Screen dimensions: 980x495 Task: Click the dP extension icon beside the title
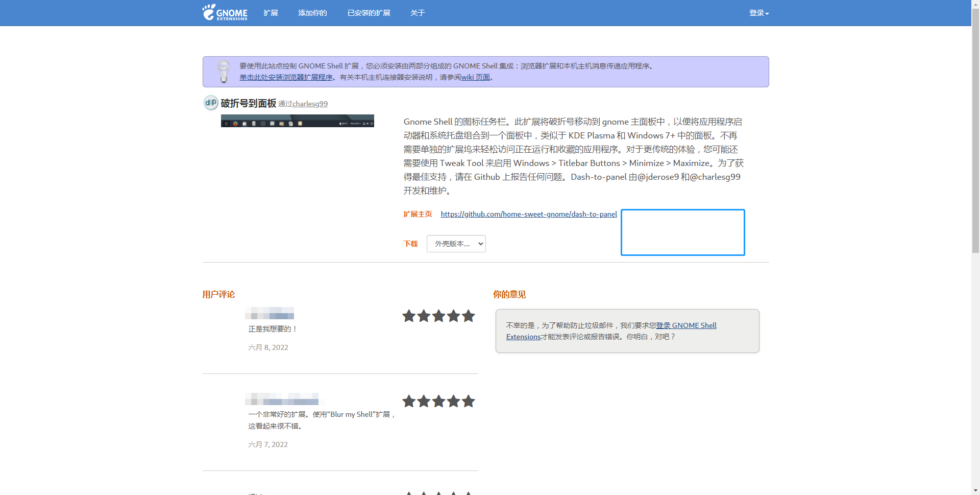tap(211, 103)
